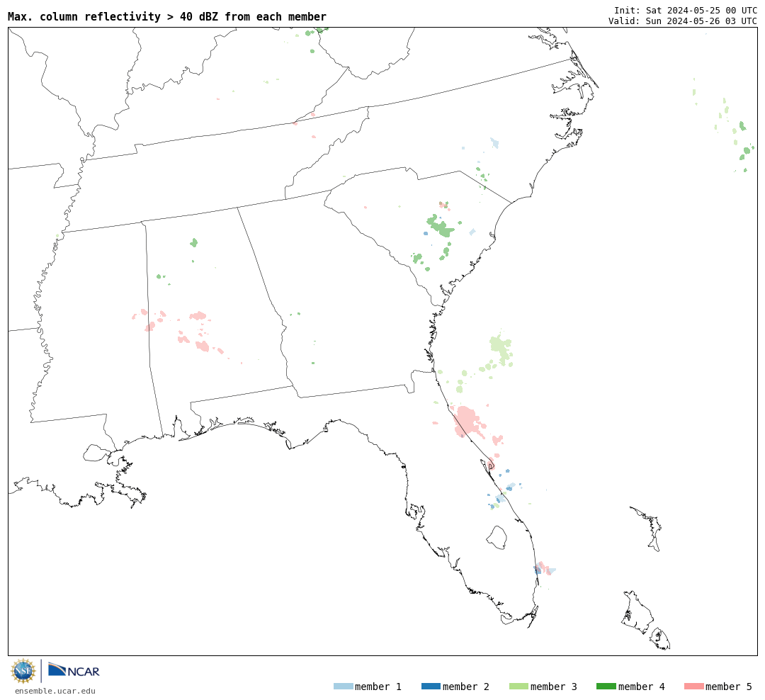Click the "member 2" legend label
Viewport: 765px width, 700px height.
[466, 687]
